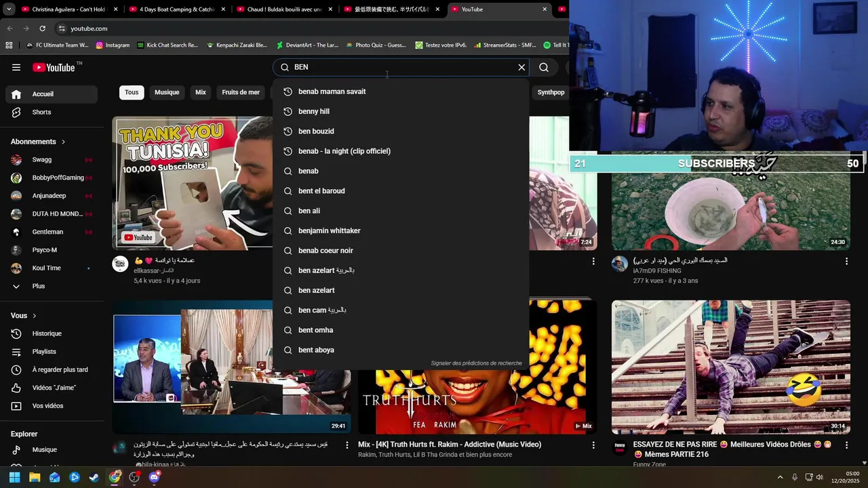Open the Psyco-M subscription
Screen dimensions: 868x488
(52, 250)
